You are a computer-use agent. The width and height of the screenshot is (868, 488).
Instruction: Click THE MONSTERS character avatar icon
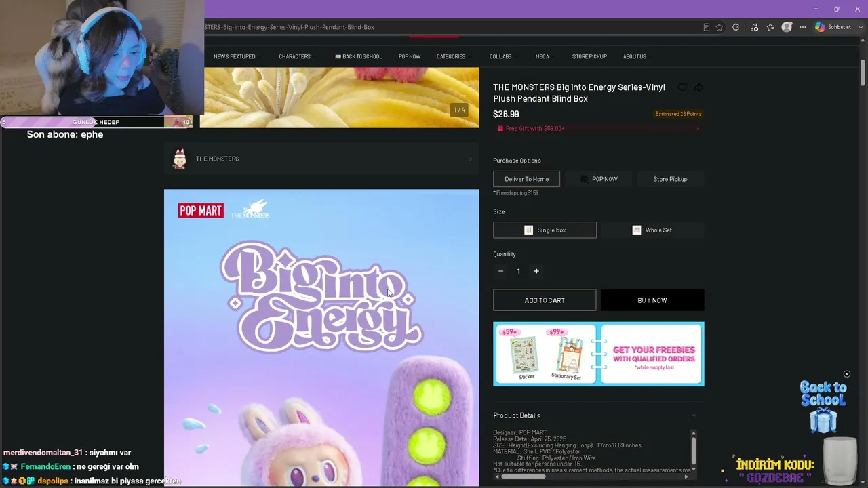[x=180, y=159]
